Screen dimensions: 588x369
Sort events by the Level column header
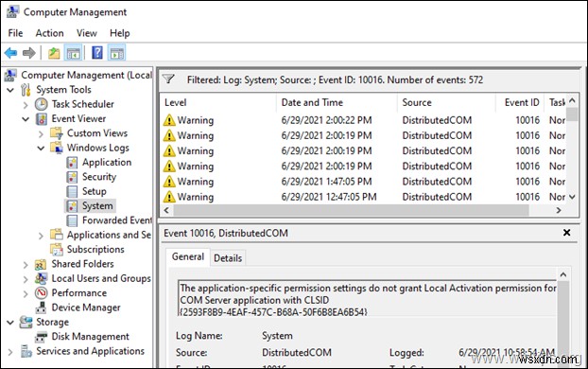pyautogui.click(x=218, y=102)
